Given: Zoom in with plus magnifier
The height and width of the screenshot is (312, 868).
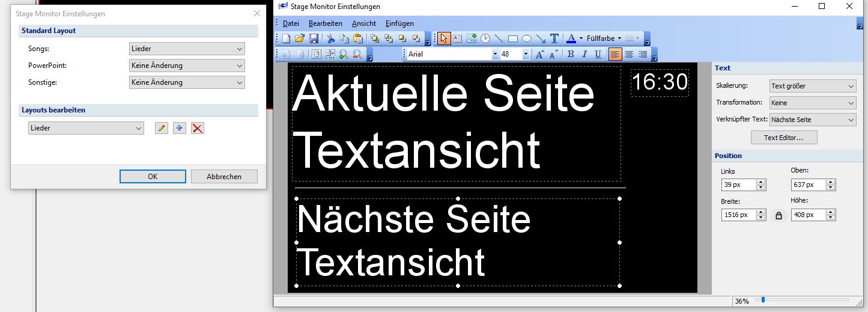Looking at the screenshot, I should [x=344, y=54].
